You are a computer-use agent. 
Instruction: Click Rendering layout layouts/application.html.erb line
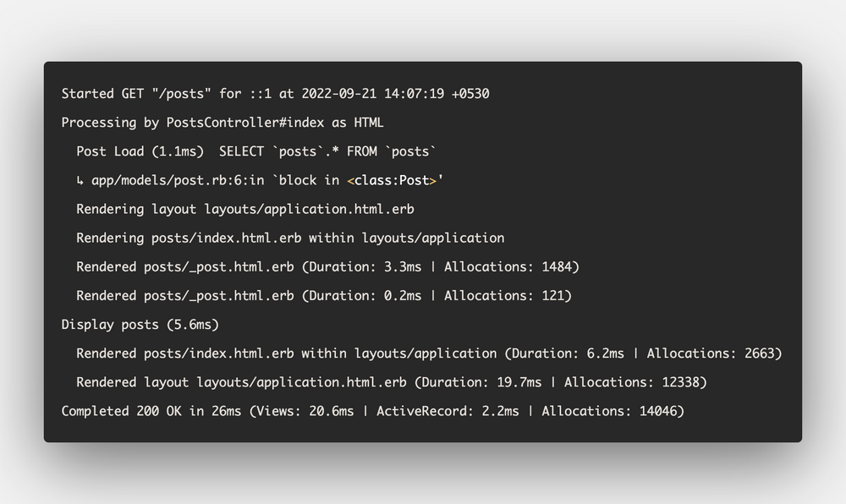[x=245, y=209]
